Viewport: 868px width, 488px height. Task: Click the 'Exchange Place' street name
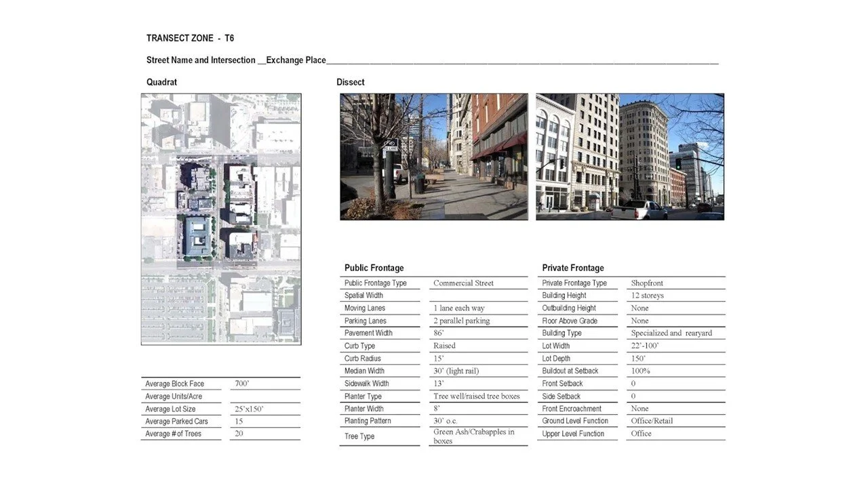[x=296, y=60]
